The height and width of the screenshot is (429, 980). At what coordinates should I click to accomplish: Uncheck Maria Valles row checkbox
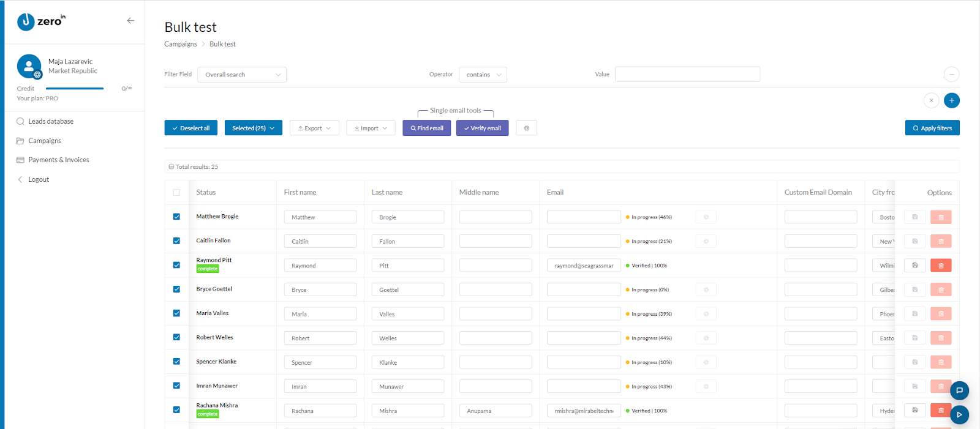tap(176, 313)
